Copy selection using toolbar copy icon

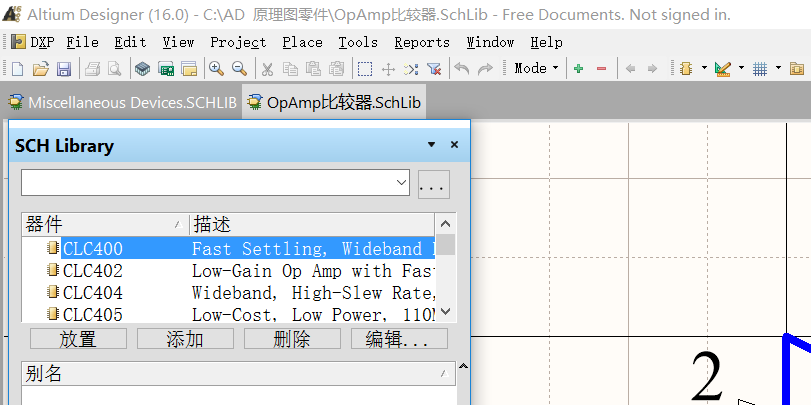point(290,69)
